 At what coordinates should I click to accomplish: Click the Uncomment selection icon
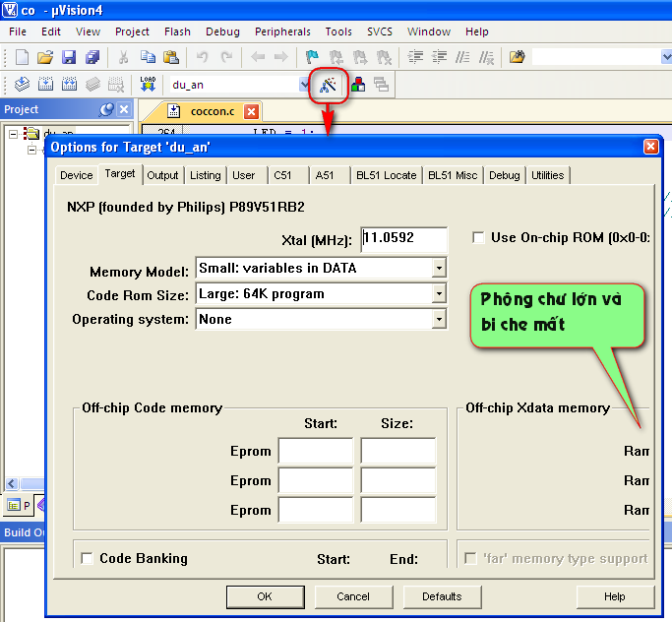486,56
